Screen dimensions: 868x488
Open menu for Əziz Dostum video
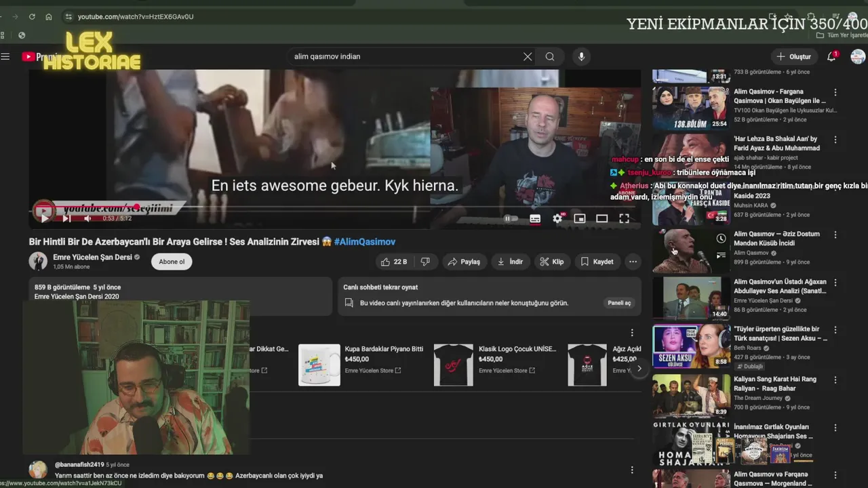click(835, 235)
